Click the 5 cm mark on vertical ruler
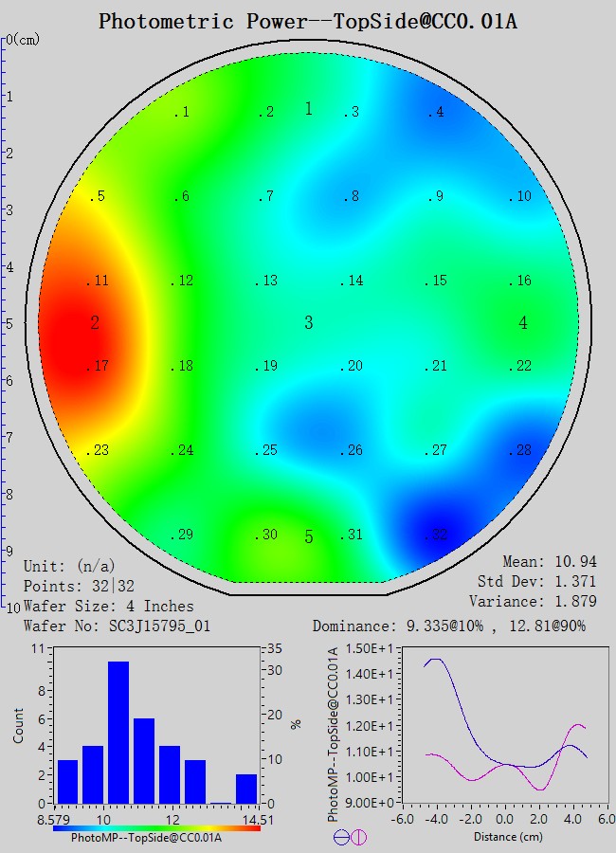This screenshot has height=853, width=616. click(x=9, y=323)
